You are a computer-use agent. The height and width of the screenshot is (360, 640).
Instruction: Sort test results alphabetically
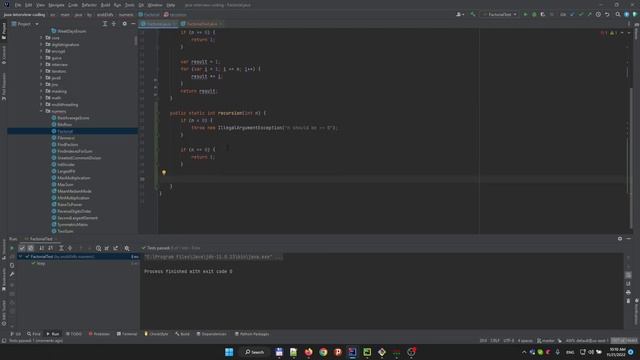(42, 248)
